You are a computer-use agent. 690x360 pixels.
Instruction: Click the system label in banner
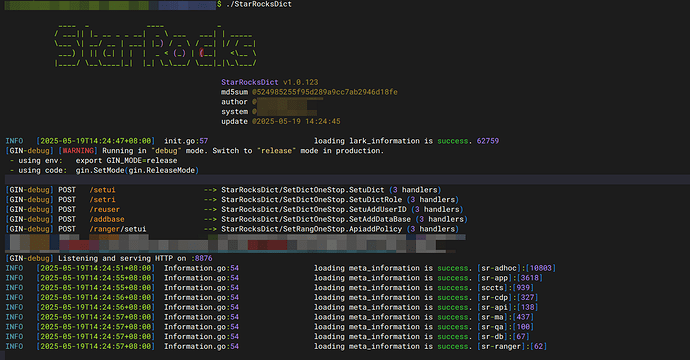pos(234,112)
